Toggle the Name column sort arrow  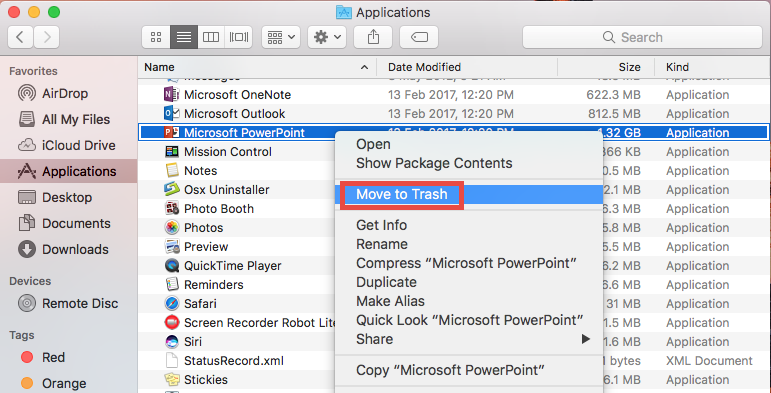pyautogui.click(x=364, y=67)
